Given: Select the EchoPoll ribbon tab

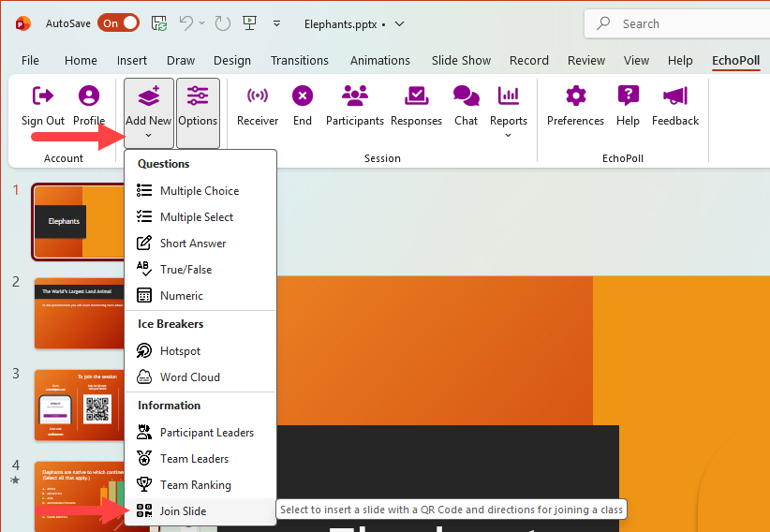Looking at the screenshot, I should [x=736, y=61].
